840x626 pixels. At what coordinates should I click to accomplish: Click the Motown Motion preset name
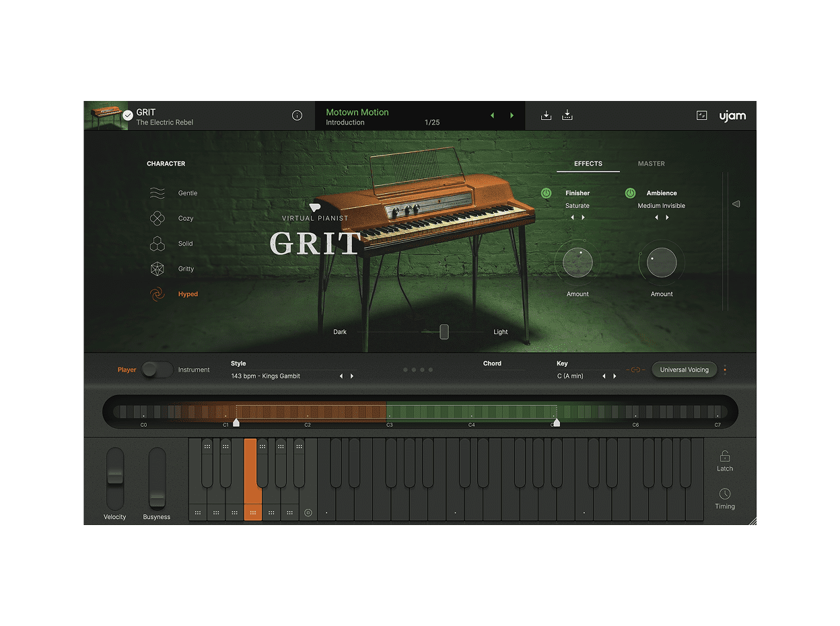[x=357, y=112]
